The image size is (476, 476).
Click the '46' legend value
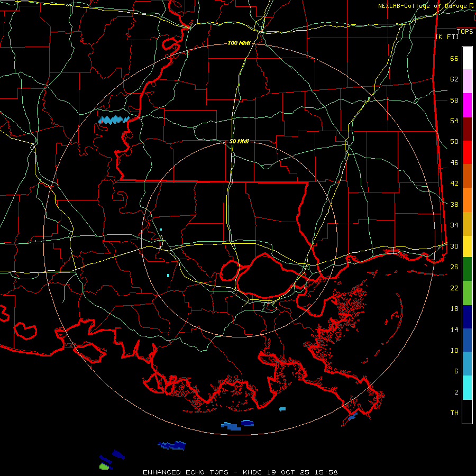tap(454, 162)
